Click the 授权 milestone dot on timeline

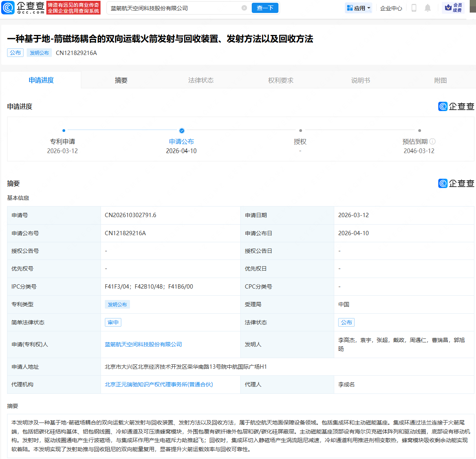tap(300, 131)
